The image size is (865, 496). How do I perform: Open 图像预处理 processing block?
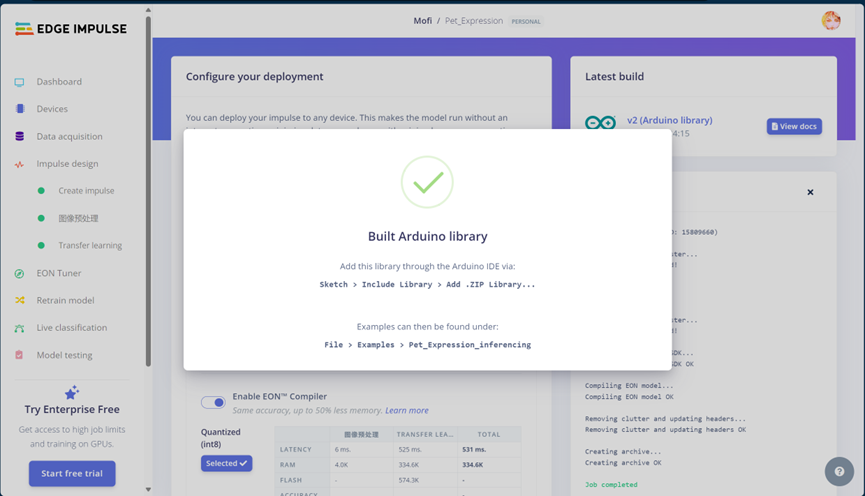coord(78,218)
